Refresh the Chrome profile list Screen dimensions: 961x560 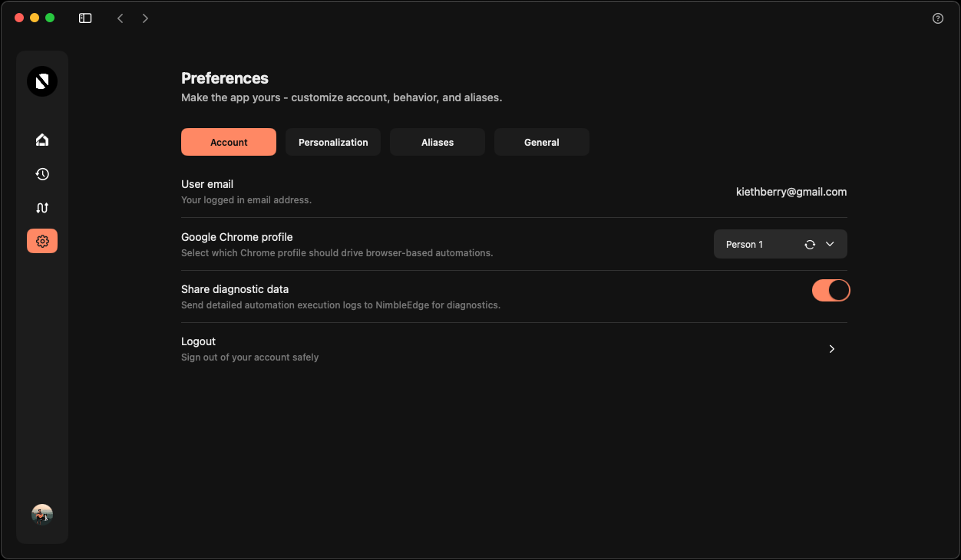coord(809,245)
